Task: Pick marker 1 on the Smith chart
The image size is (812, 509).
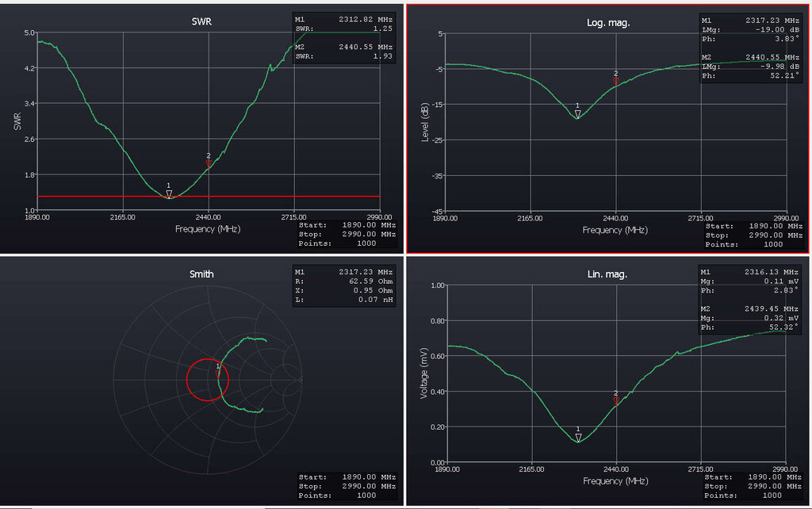Action: 218,372
